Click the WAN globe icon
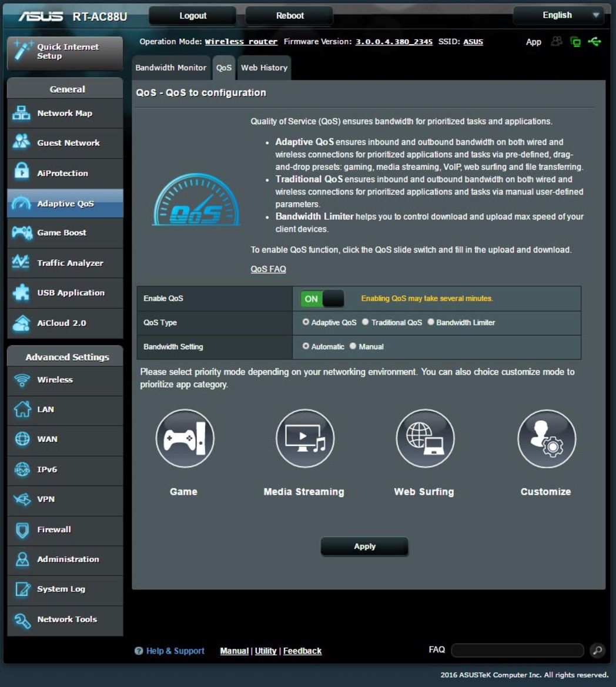Screen dimensions: 616x687 pyautogui.click(x=22, y=438)
